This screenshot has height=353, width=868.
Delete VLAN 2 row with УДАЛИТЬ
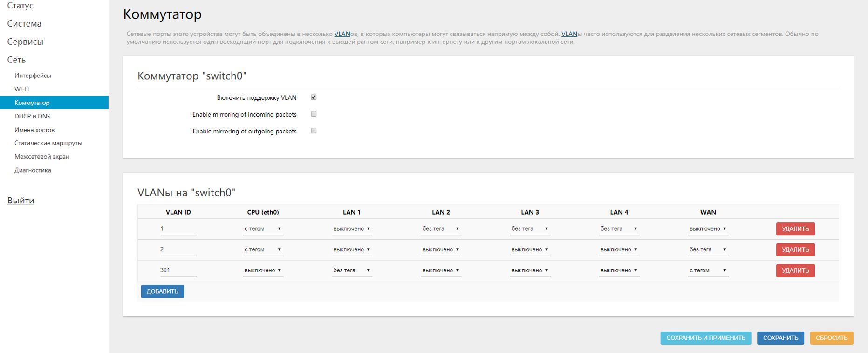(795, 250)
